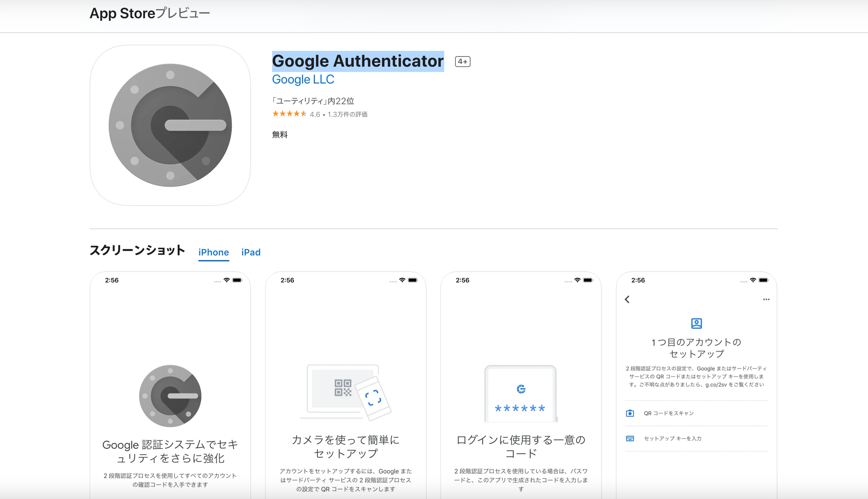Open the Google LLC developer page
Image resolution: width=868 pixels, height=499 pixels.
tap(303, 79)
